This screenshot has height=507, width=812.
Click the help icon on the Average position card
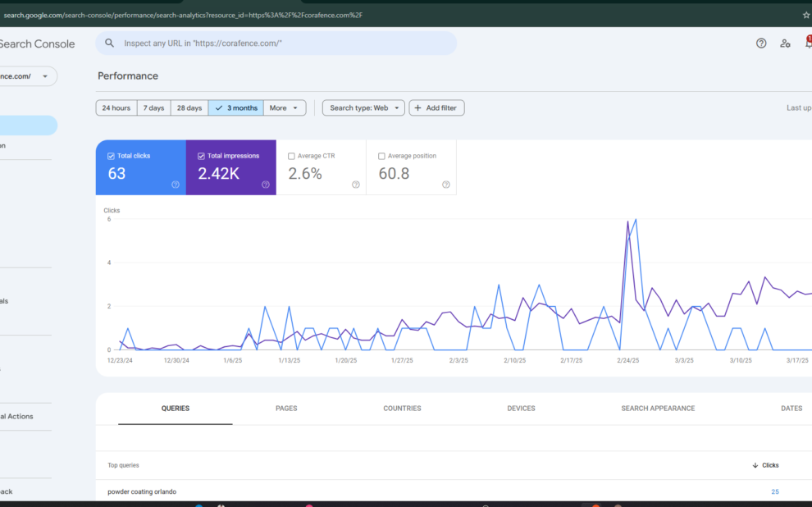(446, 185)
